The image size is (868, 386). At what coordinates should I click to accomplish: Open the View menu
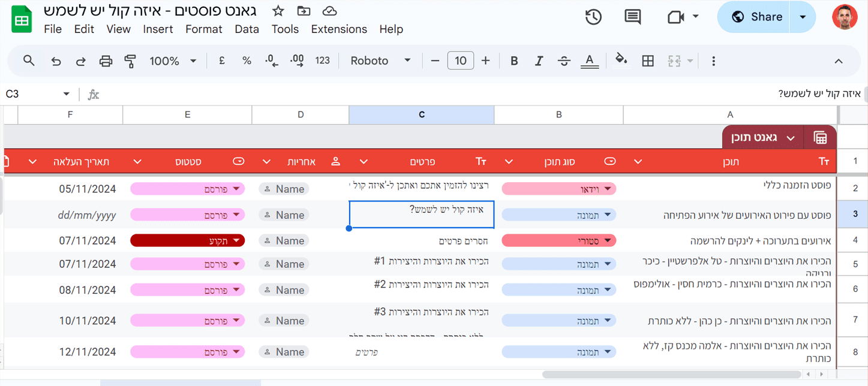[x=118, y=29]
